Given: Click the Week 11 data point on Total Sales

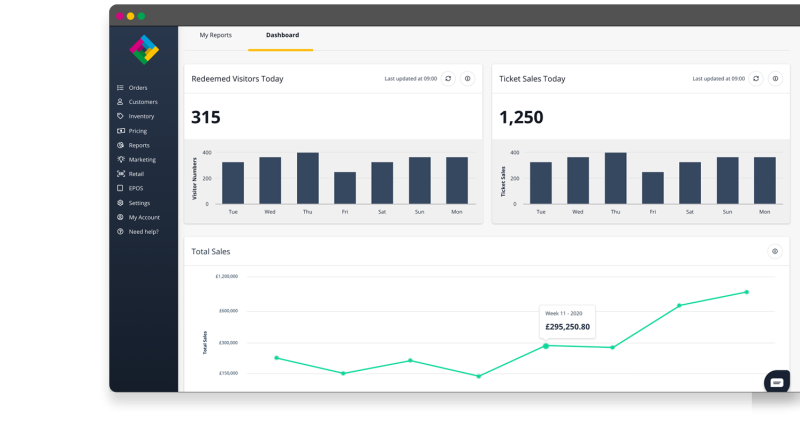Looking at the screenshot, I should click(545, 346).
